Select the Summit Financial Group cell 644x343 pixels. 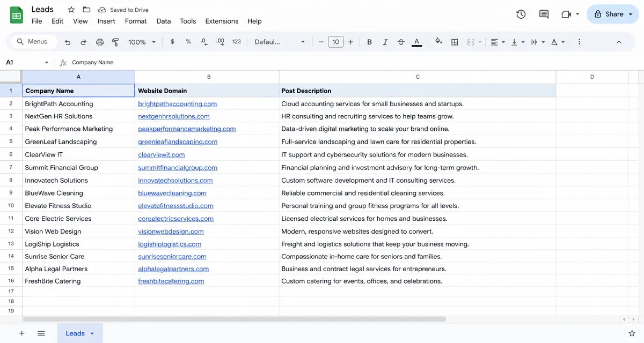pyautogui.click(x=78, y=168)
